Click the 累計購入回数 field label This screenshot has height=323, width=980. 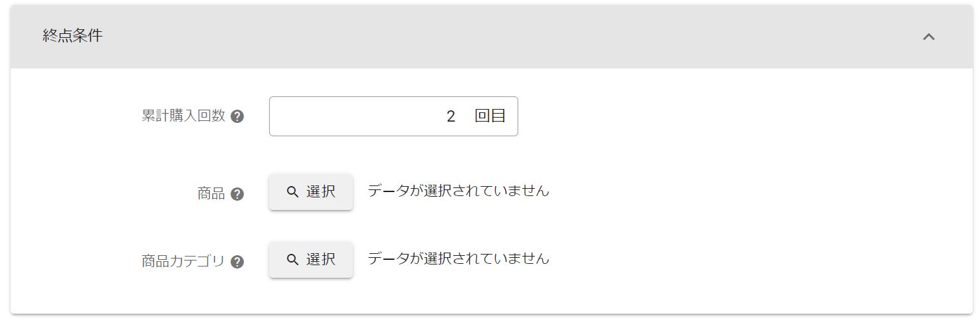[183, 116]
